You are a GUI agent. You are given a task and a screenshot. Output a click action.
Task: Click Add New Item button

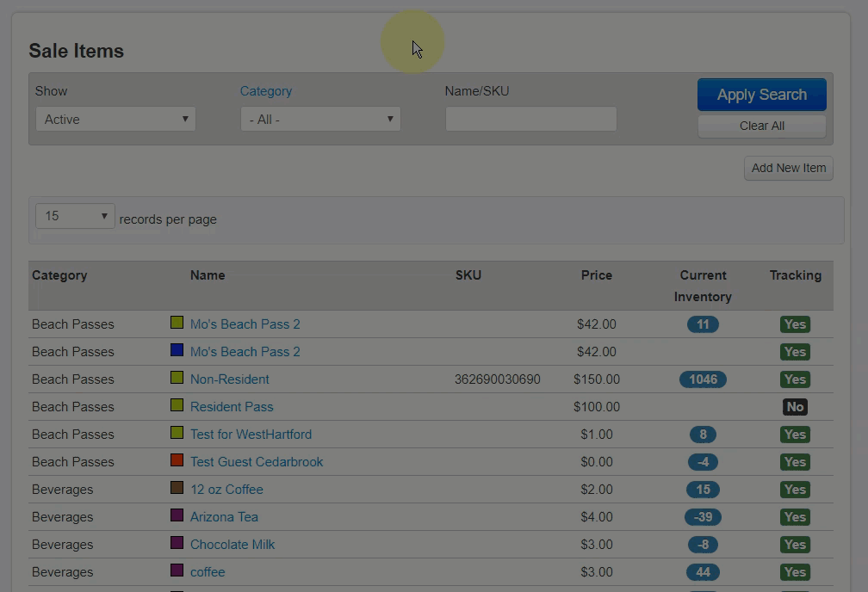pyautogui.click(x=788, y=168)
